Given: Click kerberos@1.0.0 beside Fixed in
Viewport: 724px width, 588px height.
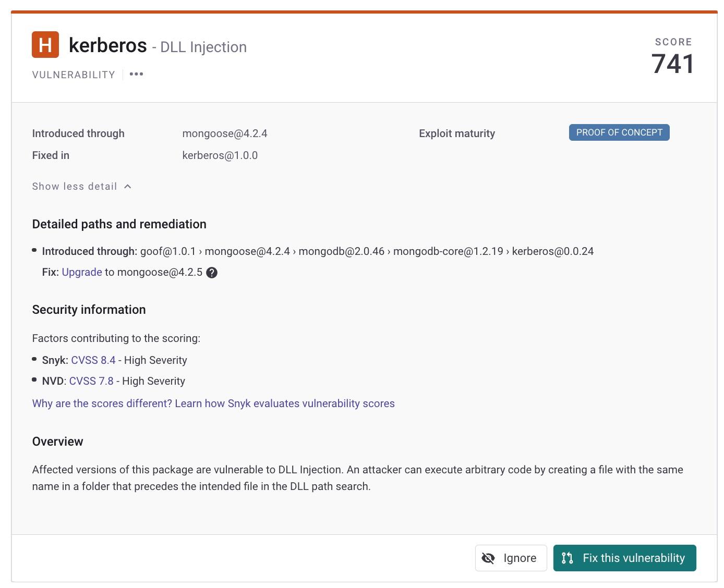Looking at the screenshot, I should coord(220,155).
